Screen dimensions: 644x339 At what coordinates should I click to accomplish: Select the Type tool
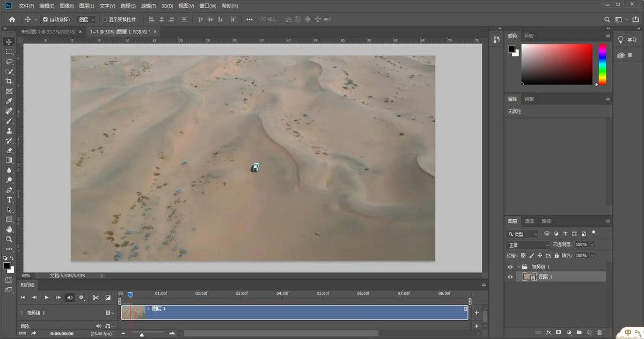pos(9,199)
